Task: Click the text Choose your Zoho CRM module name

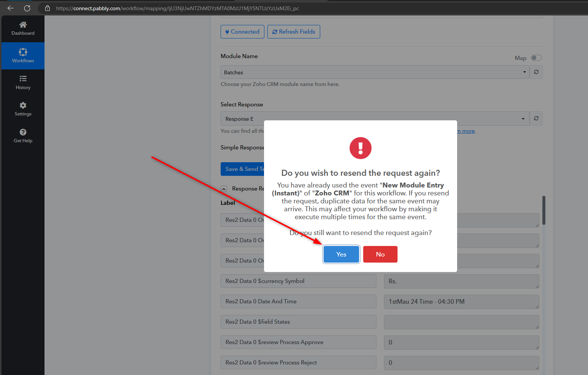Action: (280, 84)
